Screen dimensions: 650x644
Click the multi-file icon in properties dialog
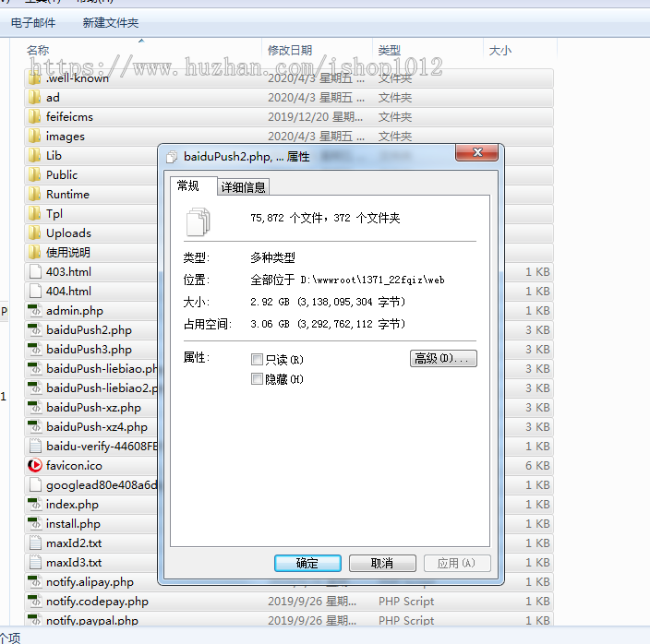click(x=199, y=221)
